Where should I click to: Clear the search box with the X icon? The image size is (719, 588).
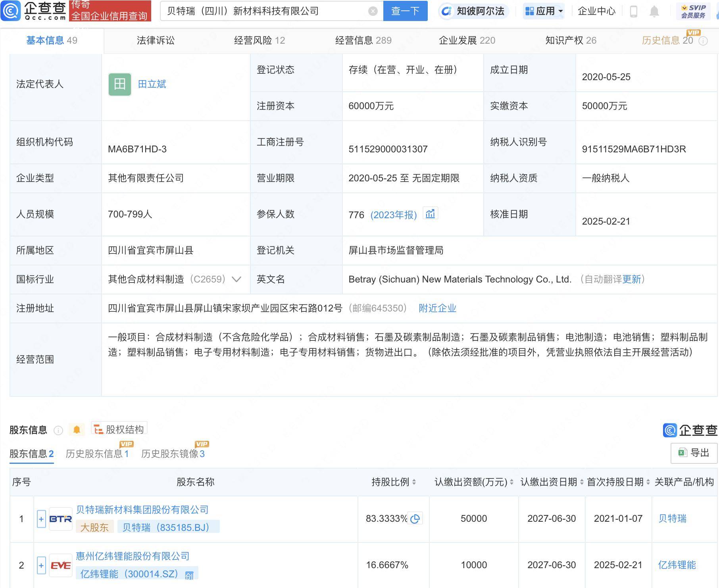coord(372,11)
